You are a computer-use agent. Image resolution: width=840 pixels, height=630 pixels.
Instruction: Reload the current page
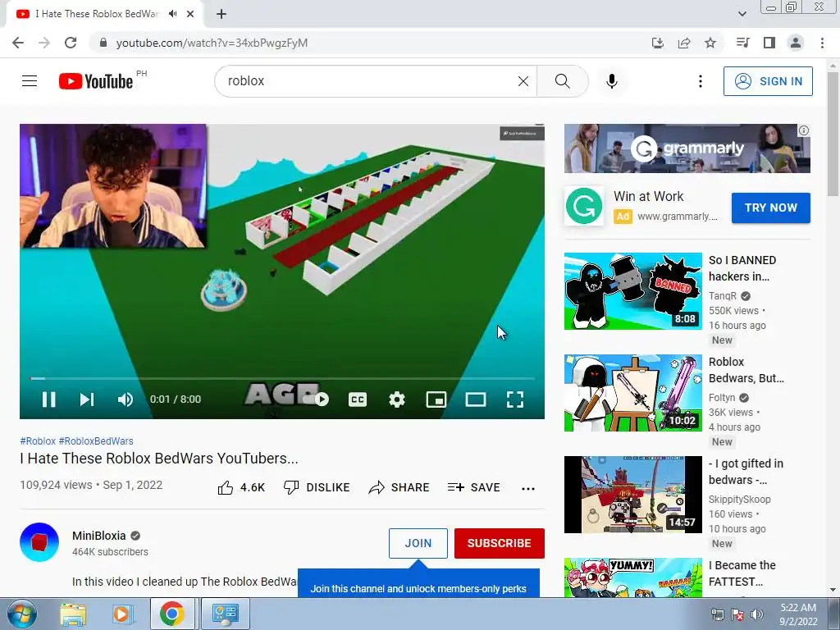(x=71, y=43)
